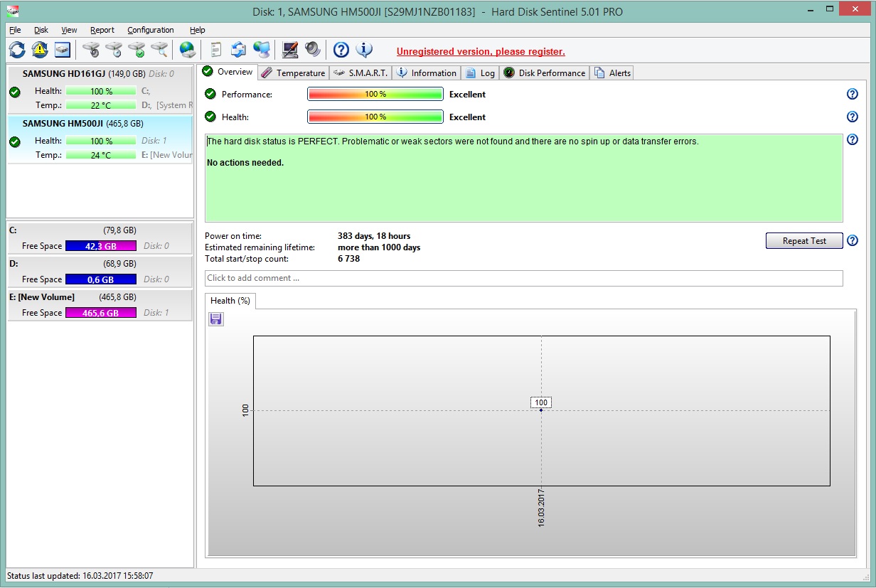Click the blue refresh arrows toolbar icon

tap(17, 50)
